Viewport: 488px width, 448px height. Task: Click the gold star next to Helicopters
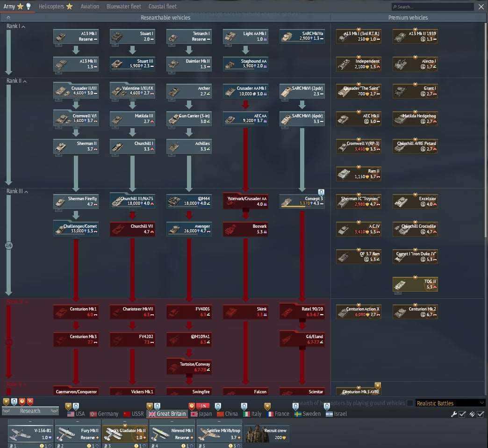pos(69,6)
